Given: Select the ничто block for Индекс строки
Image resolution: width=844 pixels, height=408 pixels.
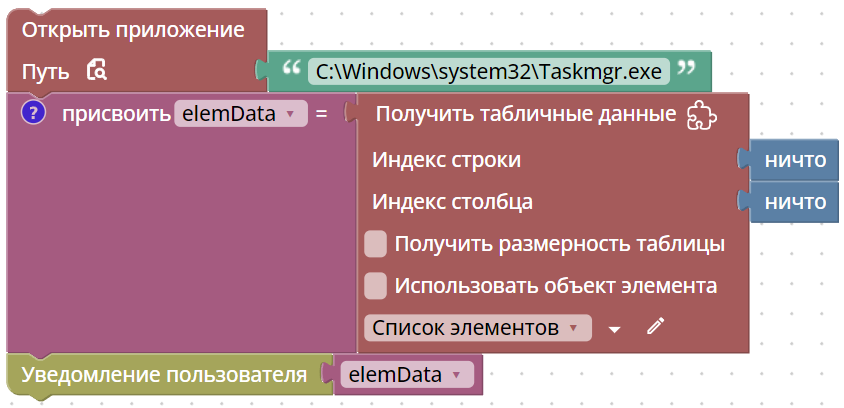Looking at the screenshot, I should 794,159.
